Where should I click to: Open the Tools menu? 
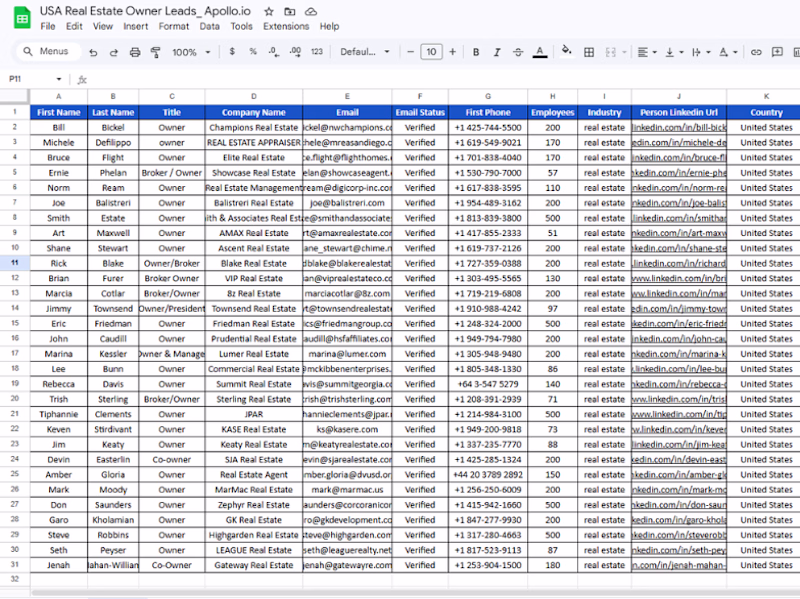pos(241,27)
